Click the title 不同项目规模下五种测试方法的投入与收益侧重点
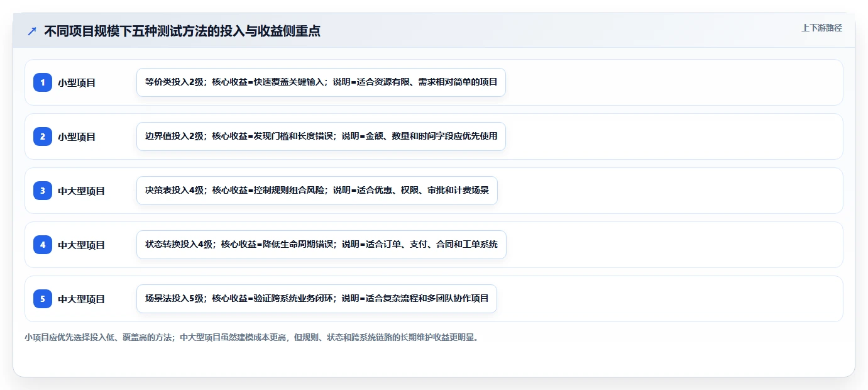 point(182,31)
